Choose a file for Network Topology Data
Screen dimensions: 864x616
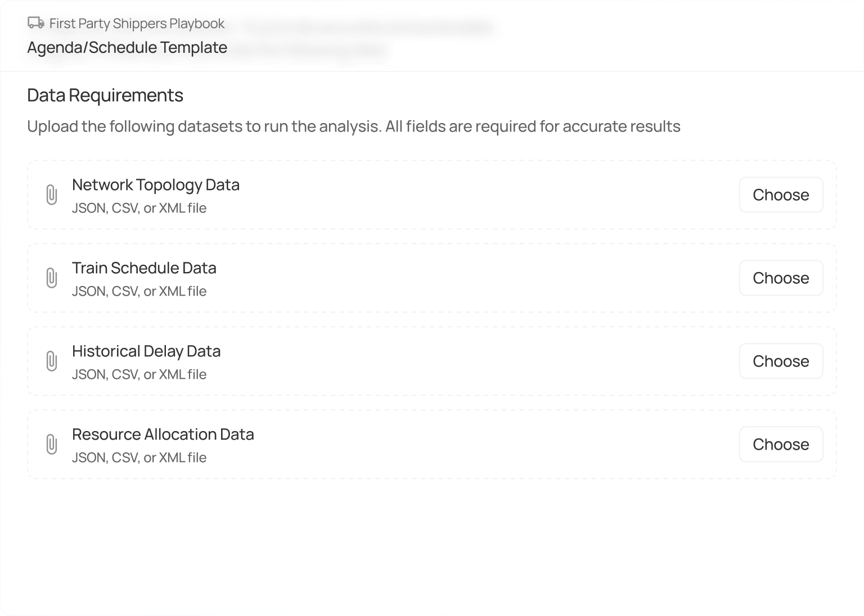pos(781,194)
